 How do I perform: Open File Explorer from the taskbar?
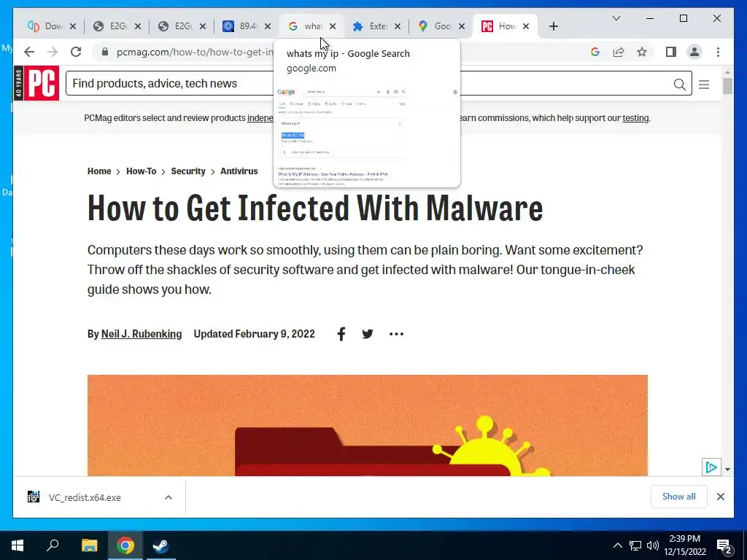[89, 545]
